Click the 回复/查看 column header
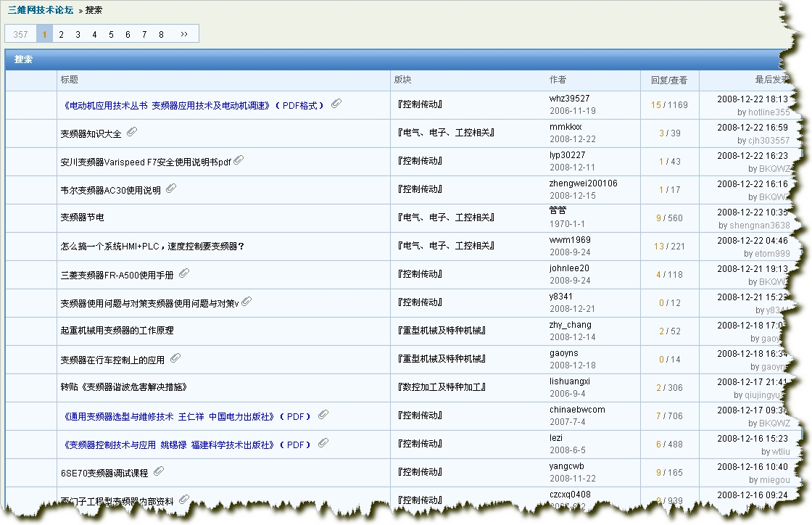812x525 pixels. [669, 80]
